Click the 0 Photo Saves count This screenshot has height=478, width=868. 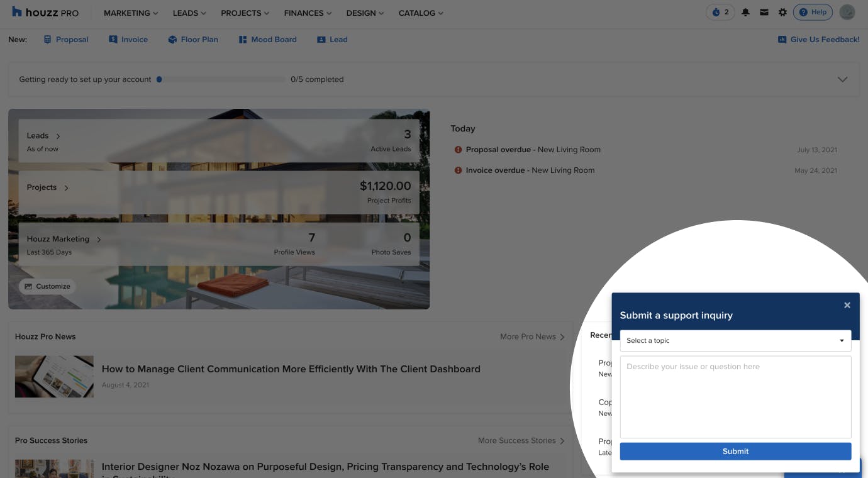407,238
